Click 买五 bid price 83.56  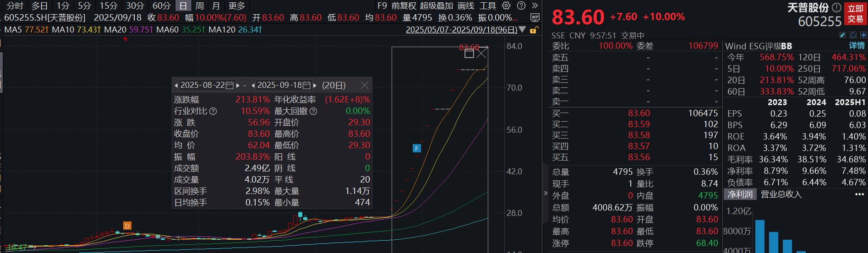coord(639,157)
